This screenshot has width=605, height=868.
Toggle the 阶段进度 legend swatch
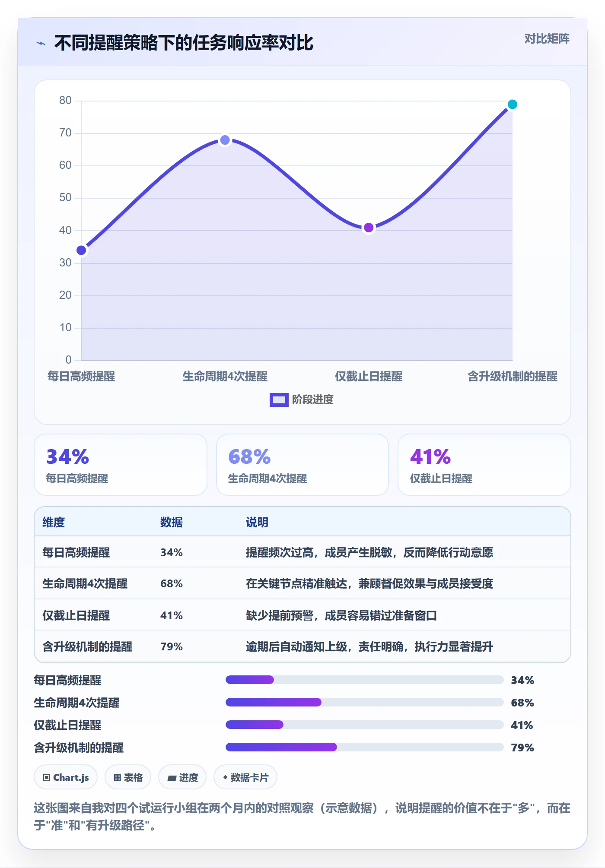(279, 399)
